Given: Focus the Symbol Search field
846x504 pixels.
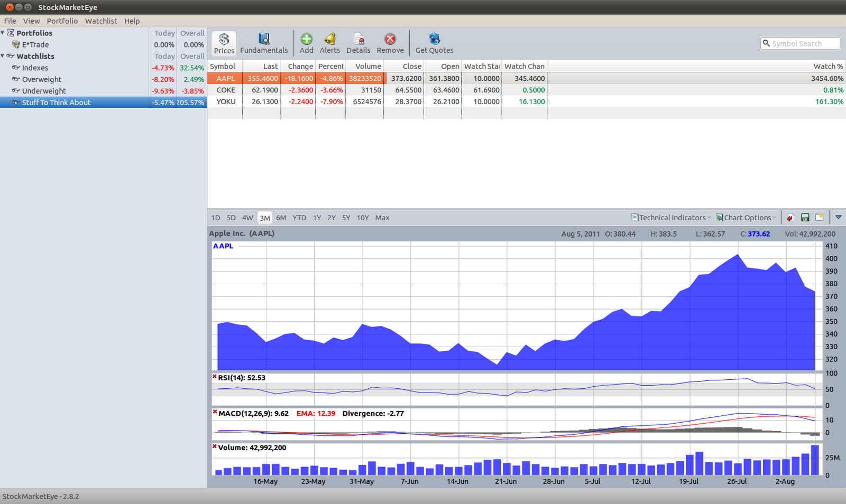Looking at the screenshot, I should tap(800, 43).
